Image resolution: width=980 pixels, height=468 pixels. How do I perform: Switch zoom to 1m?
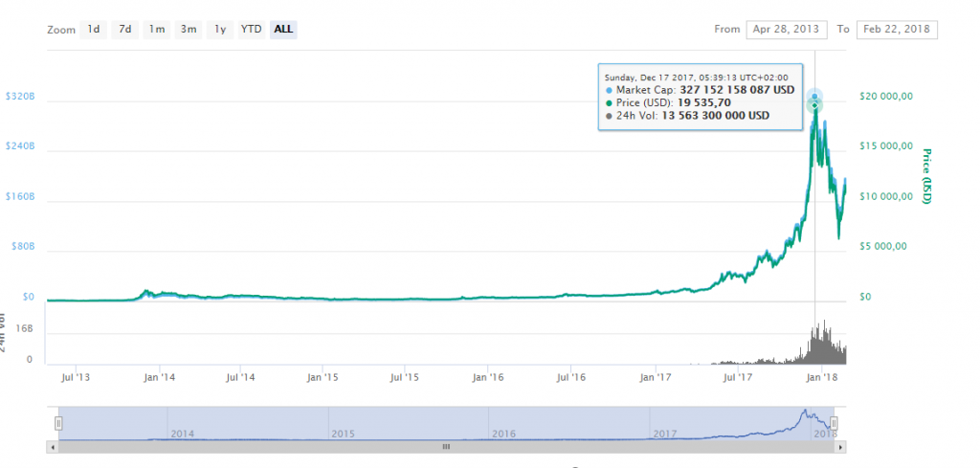point(157,29)
